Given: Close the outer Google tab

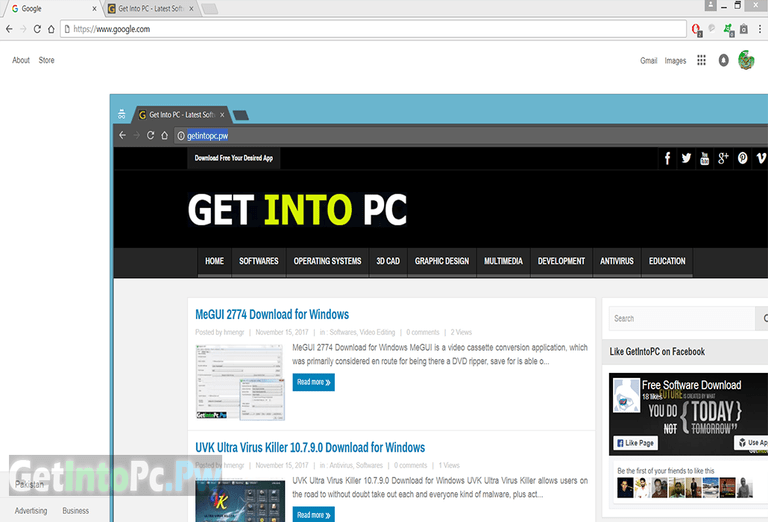Looking at the screenshot, I should point(95,8).
